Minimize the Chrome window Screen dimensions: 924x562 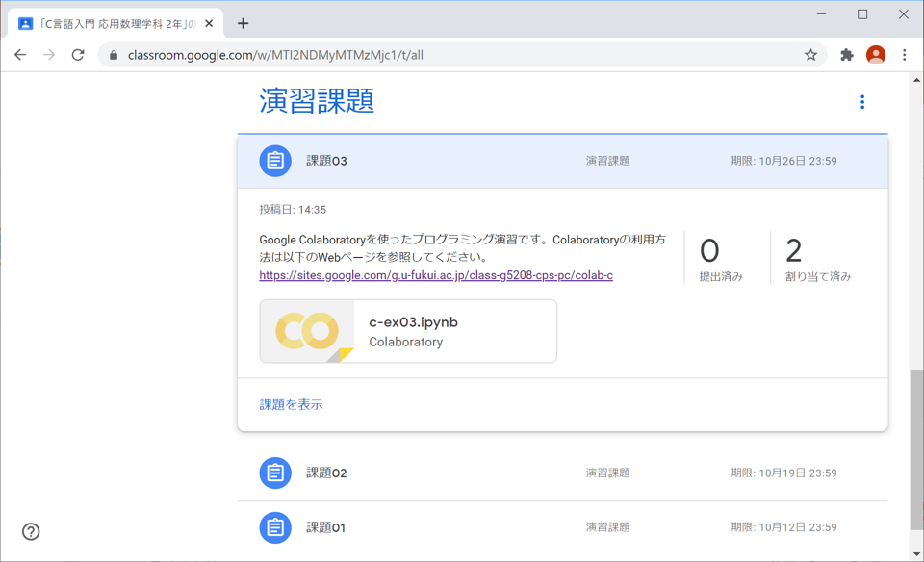(821, 14)
